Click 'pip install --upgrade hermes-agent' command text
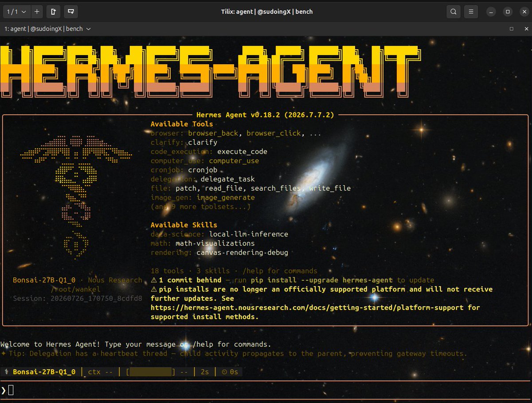The height and width of the screenshot is (403, 532). pyautogui.click(x=321, y=280)
